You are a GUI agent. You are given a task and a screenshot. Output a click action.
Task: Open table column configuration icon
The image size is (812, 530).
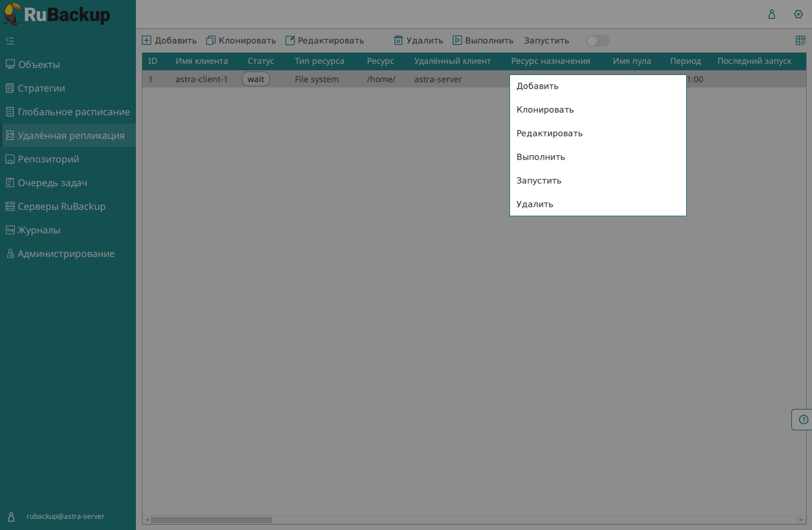click(800, 41)
